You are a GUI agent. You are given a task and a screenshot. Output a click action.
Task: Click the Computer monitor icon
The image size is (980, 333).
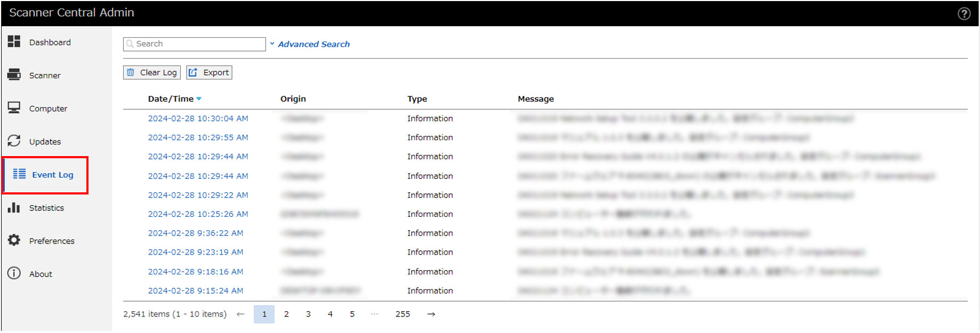(14, 108)
